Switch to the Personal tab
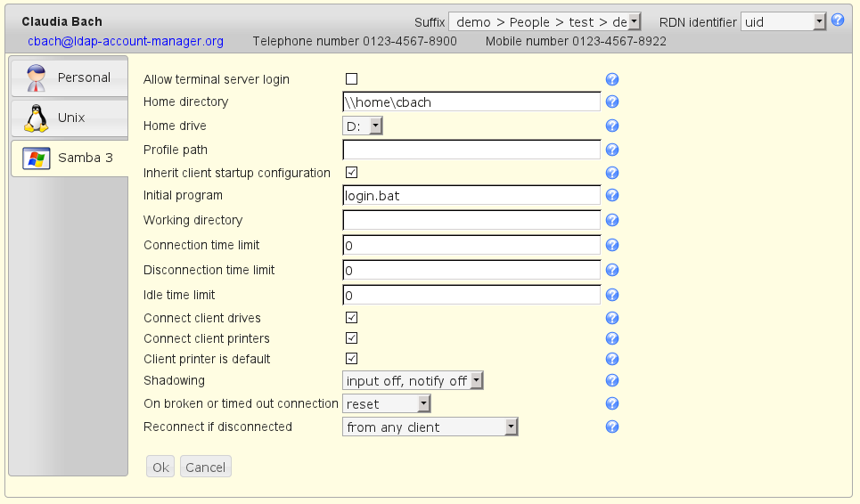The image size is (860, 504). point(70,77)
